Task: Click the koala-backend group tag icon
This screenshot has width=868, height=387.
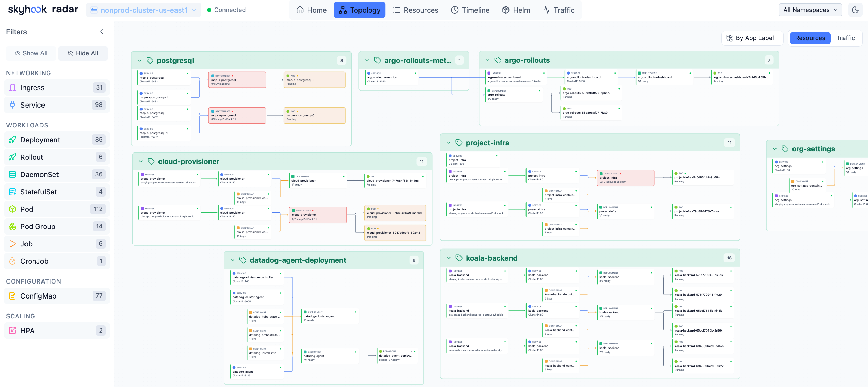Action: tap(459, 258)
